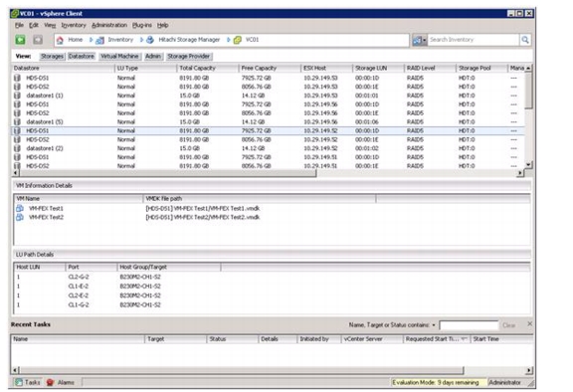Click the Tasks button in status bar
Image resolution: width=573 pixels, height=392 pixels.
pos(28,382)
